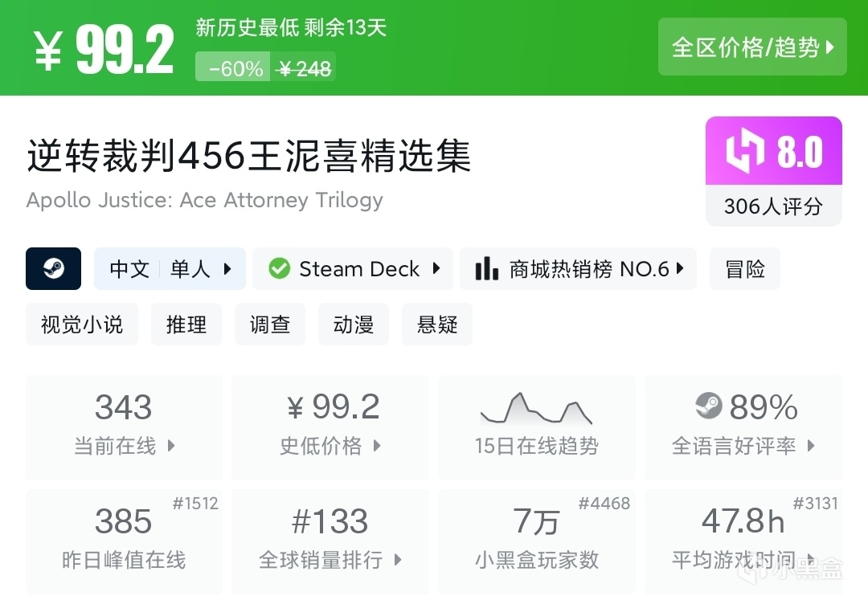Select the 冒险 genre tag

coord(745,268)
